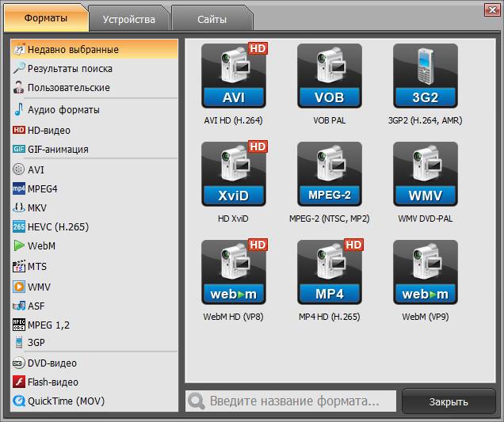Screen dimensions: 504x422
Task: Select the WebM (VP9) format icon
Action: tap(426, 272)
